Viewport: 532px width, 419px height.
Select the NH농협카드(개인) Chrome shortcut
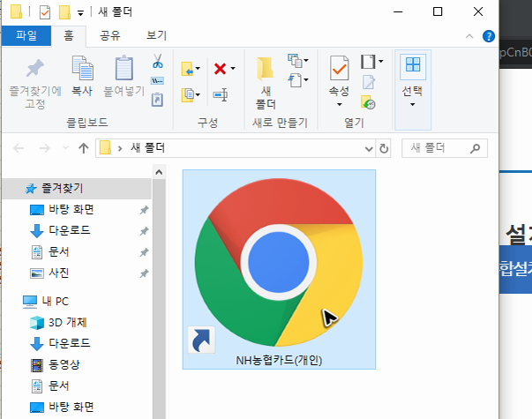click(x=279, y=269)
